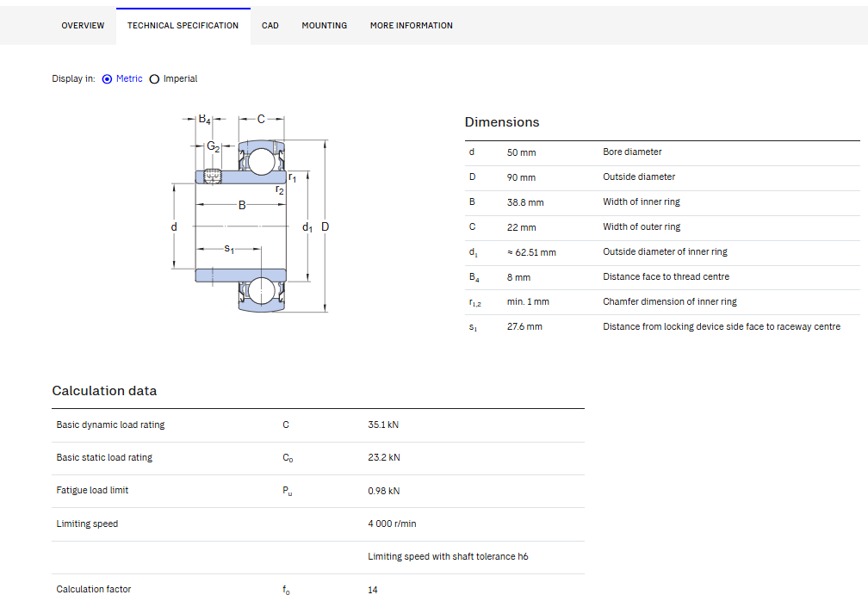This screenshot has width=868, height=601.
Task: Click the 'Outside diameter' description text
Action: click(639, 177)
